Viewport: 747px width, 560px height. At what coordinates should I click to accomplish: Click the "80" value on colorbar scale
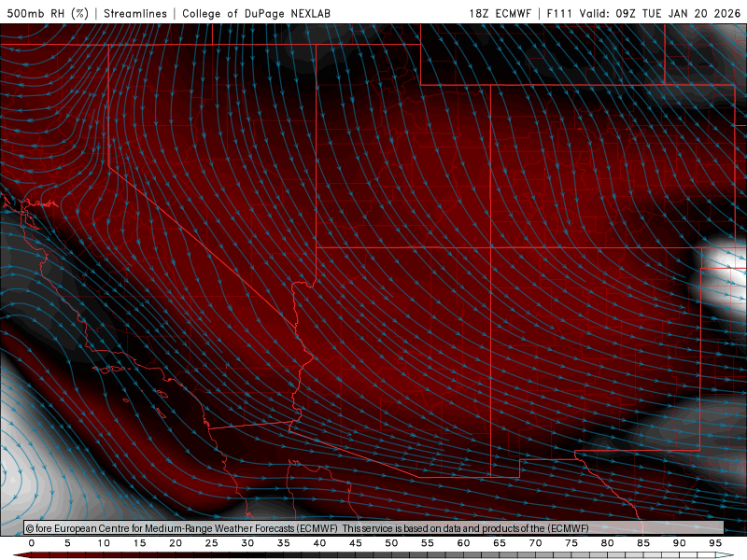point(607,543)
